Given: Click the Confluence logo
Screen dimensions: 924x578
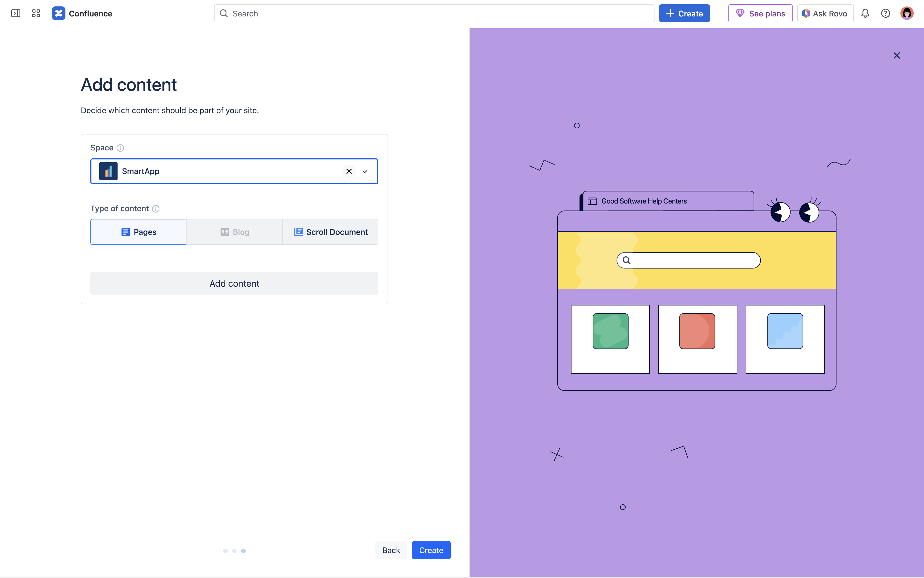Looking at the screenshot, I should point(59,13).
